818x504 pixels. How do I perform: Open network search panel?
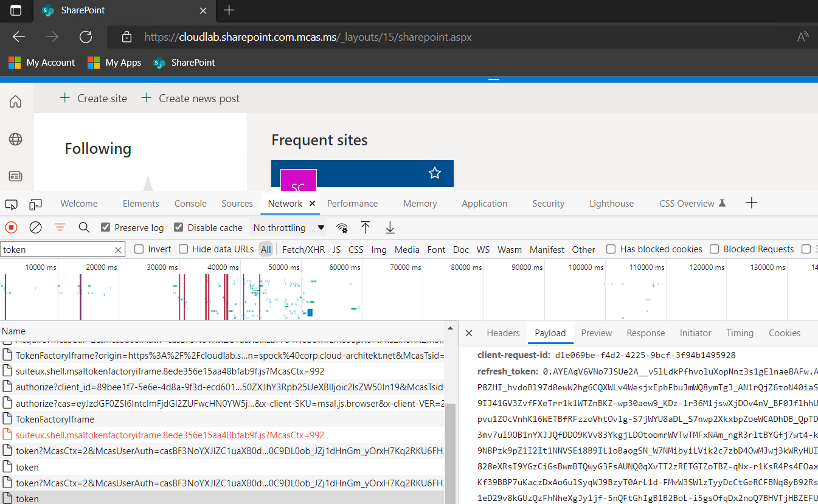coord(84,227)
